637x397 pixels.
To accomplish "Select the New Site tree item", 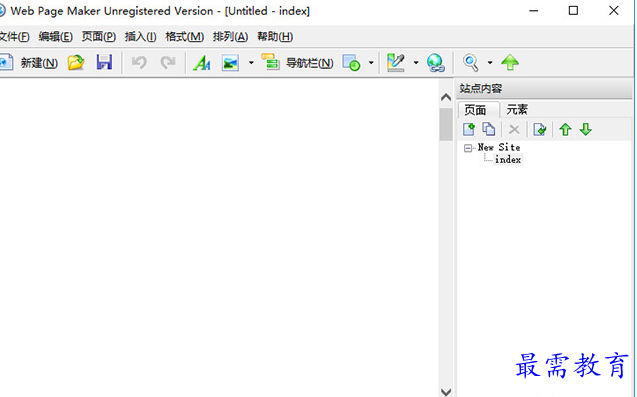I will pyautogui.click(x=499, y=147).
